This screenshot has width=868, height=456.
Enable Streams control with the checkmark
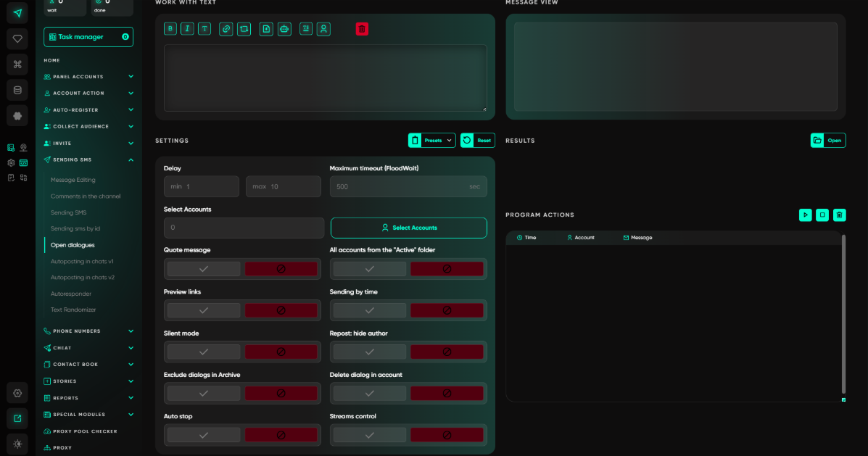click(370, 436)
